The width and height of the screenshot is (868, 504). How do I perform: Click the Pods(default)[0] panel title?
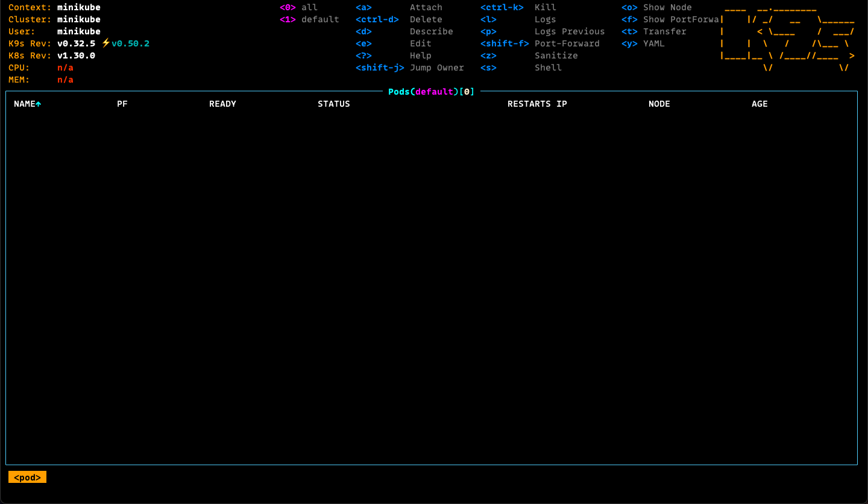tap(431, 92)
